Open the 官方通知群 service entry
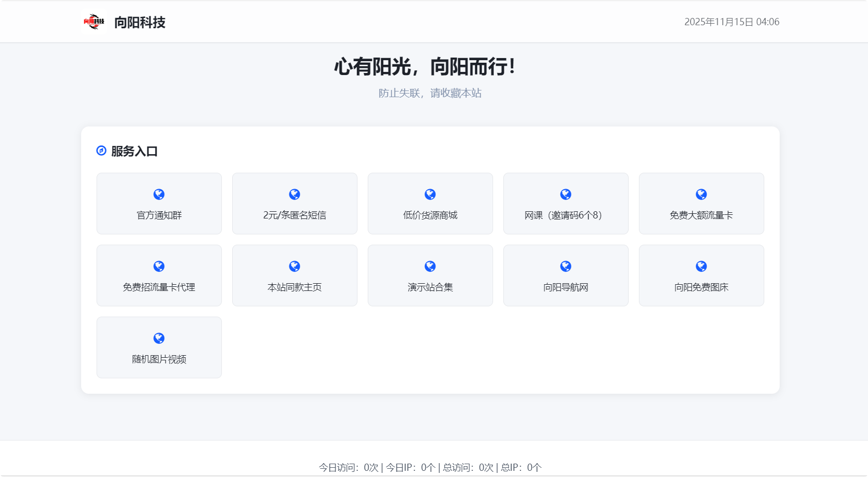The height and width of the screenshot is (477, 868). click(x=159, y=204)
